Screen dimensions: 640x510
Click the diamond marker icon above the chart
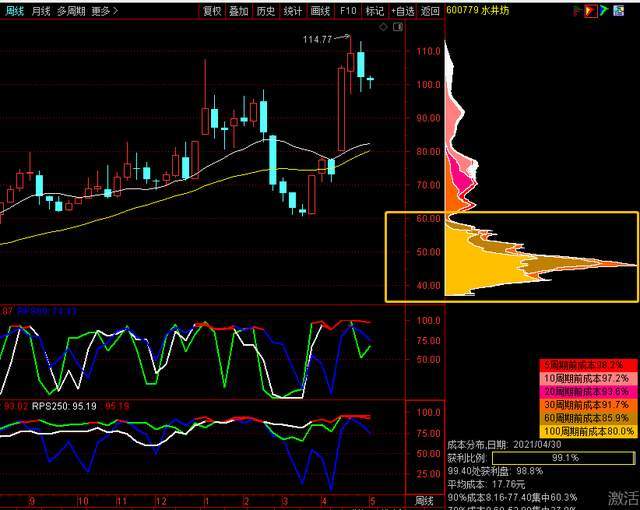[383, 27]
